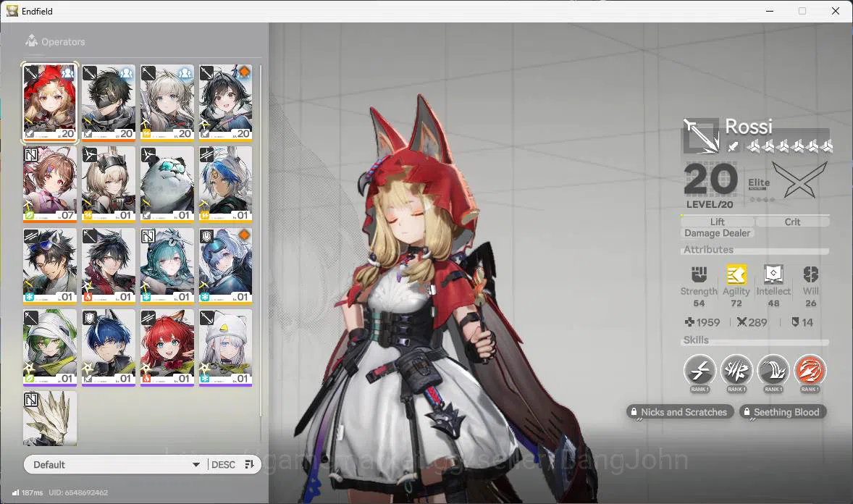Select the Lift tag

[x=718, y=222]
